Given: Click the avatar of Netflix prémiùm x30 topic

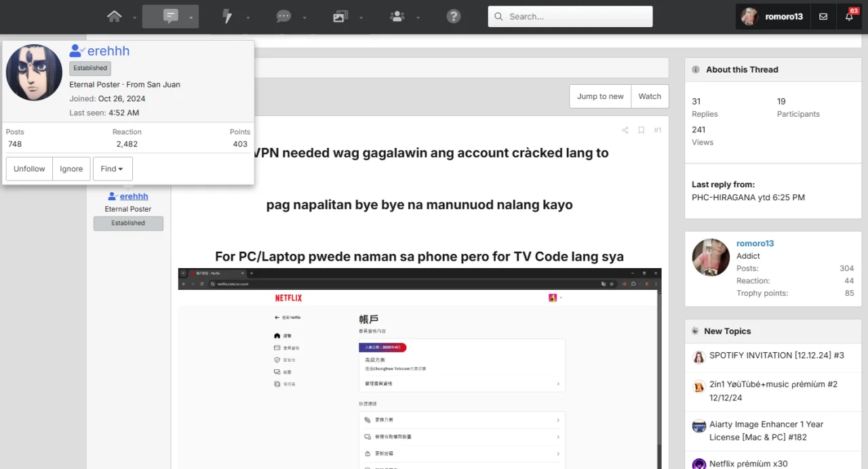Looking at the screenshot, I should 699,464.
